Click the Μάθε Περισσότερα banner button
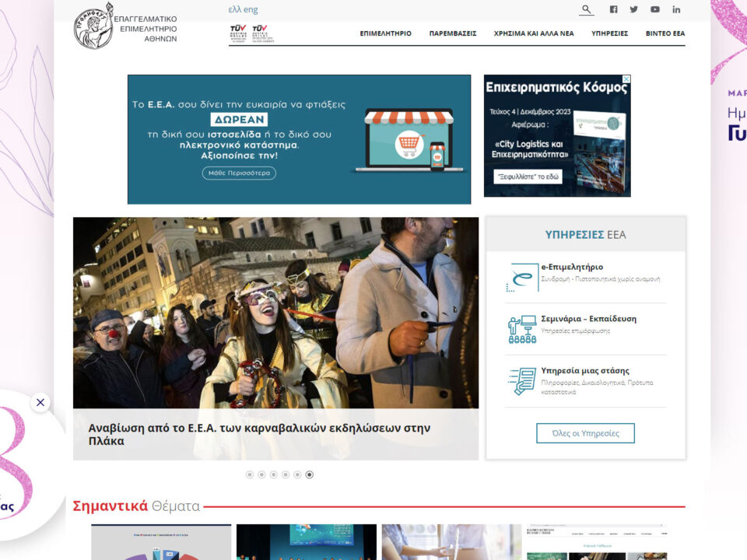The image size is (747, 560). tap(239, 173)
